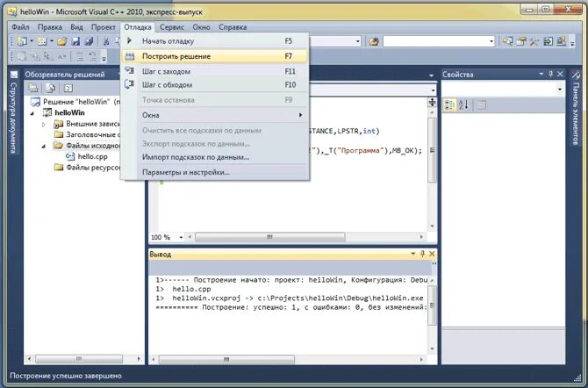Viewport: 588px width, 388px height.
Task: Open Solution Explorer from the toolbar icon
Action: tap(508, 41)
